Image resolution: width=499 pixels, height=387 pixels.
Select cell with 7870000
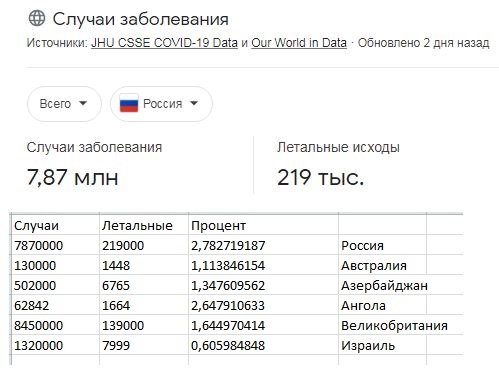(x=55, y=245)
